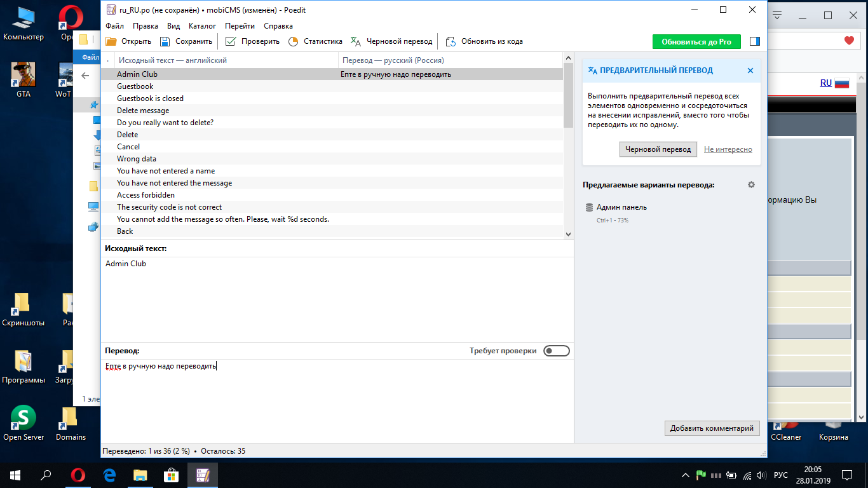Click Обновить из кода toolbar icon
The image size is (868, 488).
point(451,41)
